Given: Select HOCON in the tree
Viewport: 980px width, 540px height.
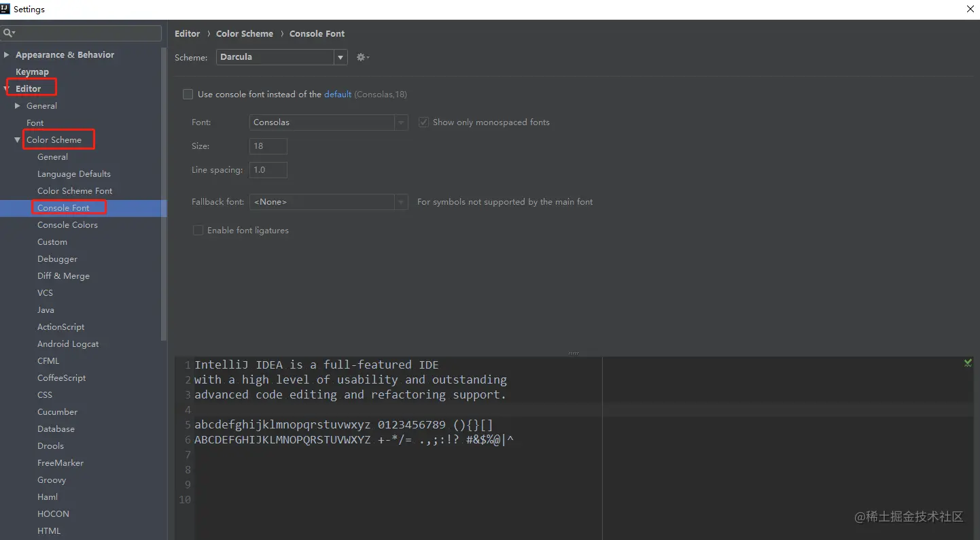Looking at the screenshot, I should coord(53,513).
